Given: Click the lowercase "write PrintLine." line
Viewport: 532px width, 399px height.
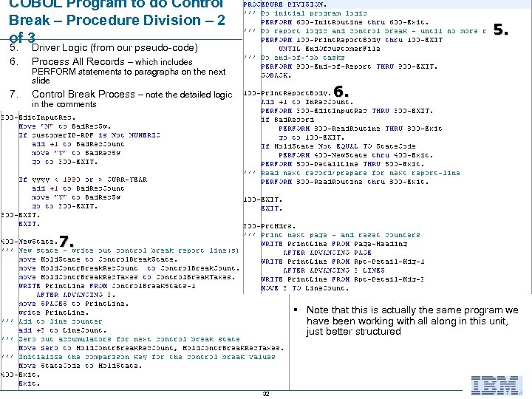Looking at the screenshot, I should [x=54, y=313].
